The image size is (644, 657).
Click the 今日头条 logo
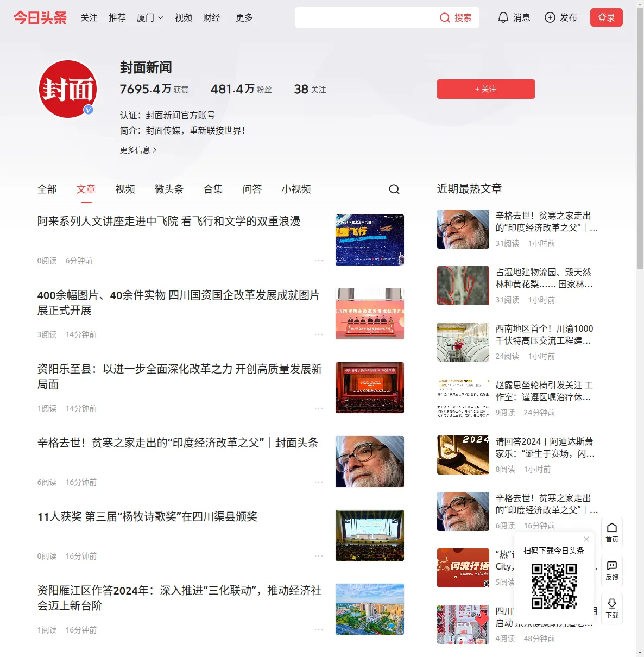(40, 18)
